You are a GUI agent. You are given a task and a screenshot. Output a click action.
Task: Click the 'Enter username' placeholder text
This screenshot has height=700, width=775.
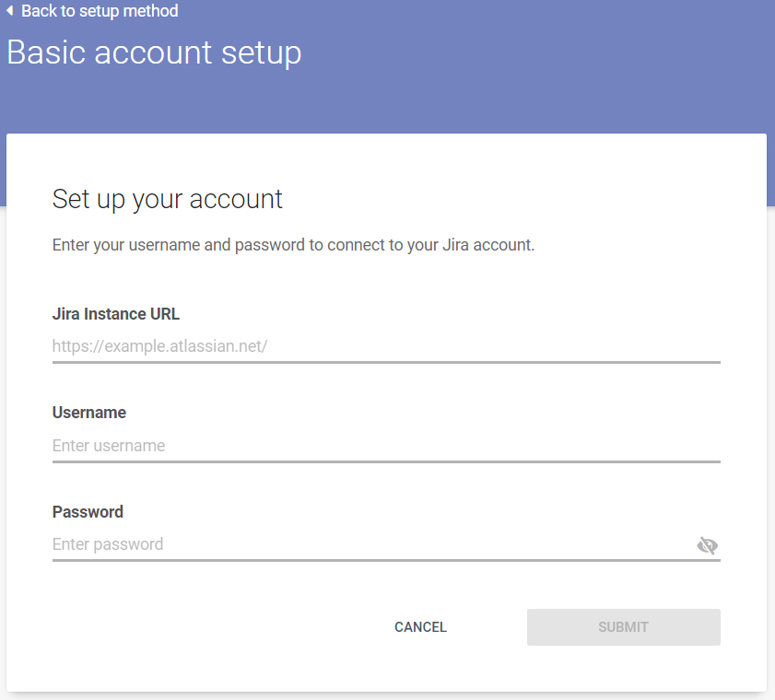pyautogui.click(x=109, y=446)
